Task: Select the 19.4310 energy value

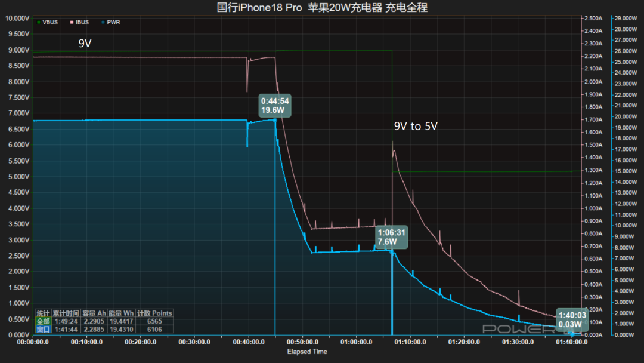Action: point(121,330)
